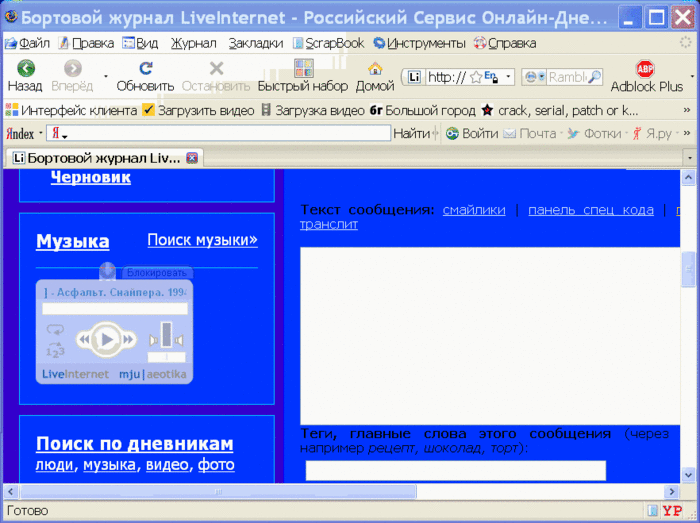Open Я.ру in Yandex bar
Screen dimensions: 700x523
tap(652, 133)
